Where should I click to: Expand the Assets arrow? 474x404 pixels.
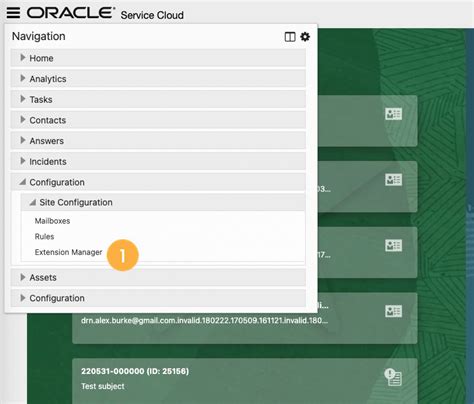[x=23, y=277]
